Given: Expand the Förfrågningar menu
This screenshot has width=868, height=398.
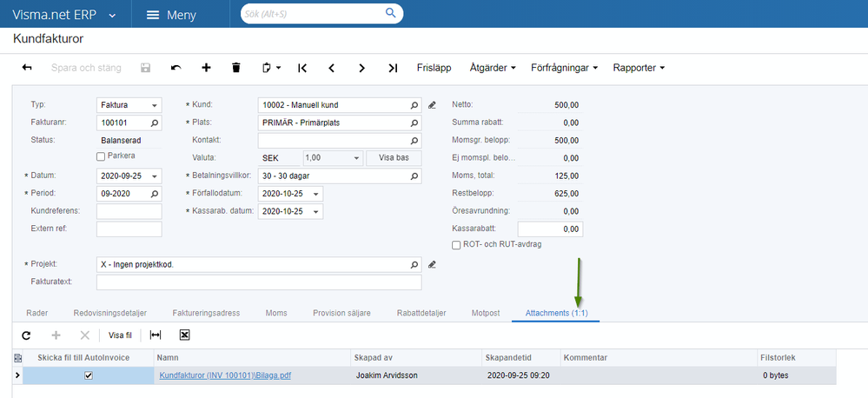Looking at the screenshot, I should pos(564,68).
